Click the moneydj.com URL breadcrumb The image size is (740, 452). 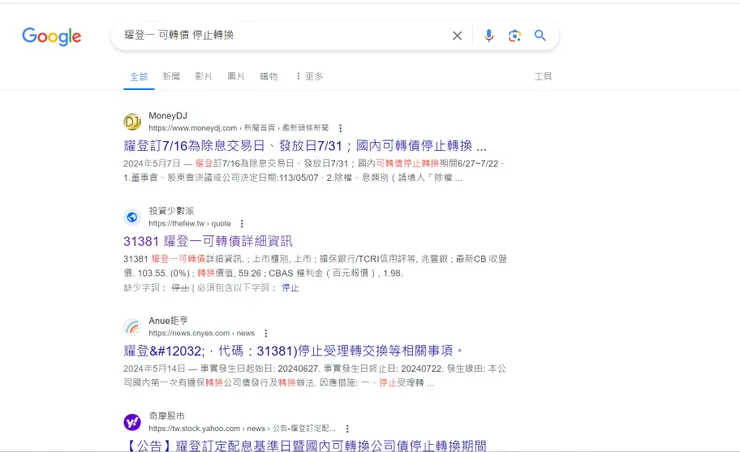coord(238,128)
